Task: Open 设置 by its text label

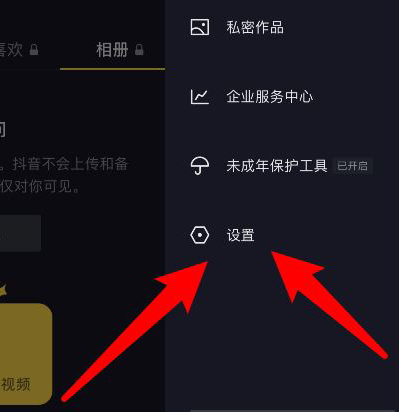Action: point(241,235)
